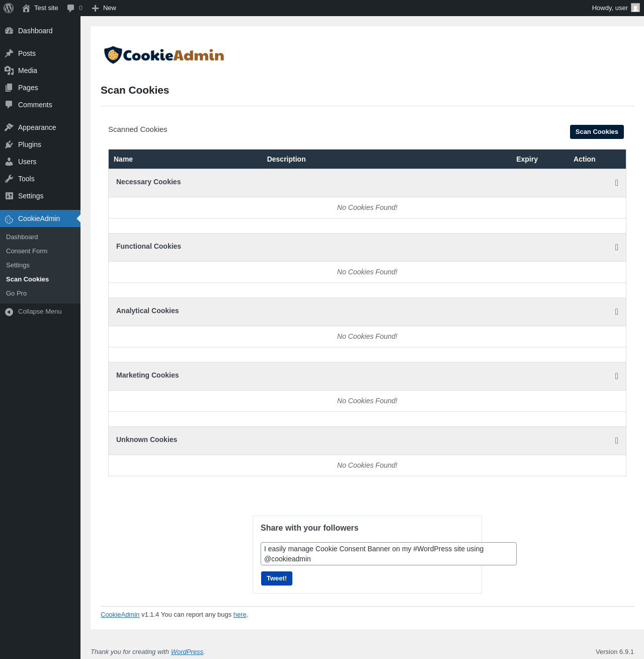Click the Plugins plug icon in sidebar
Screen dimensions: 644x659
(9, 144)
